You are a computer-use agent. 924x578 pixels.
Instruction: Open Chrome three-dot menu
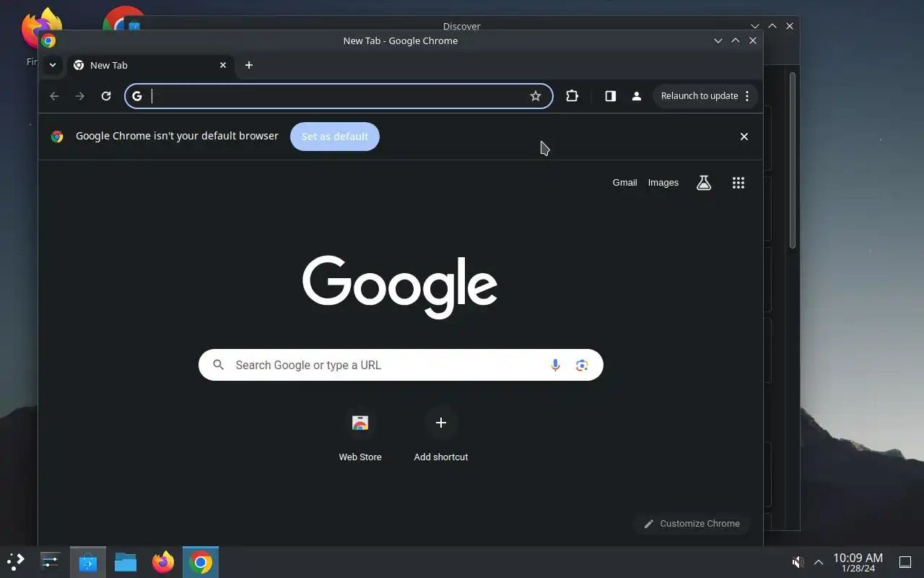point(747,96)
